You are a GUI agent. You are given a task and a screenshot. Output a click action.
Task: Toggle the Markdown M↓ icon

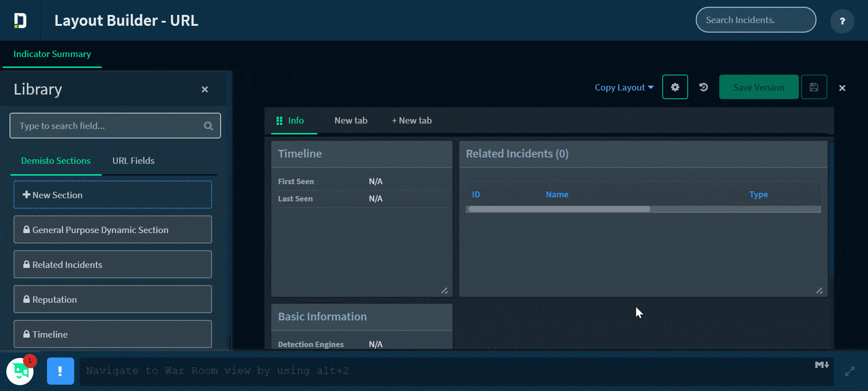pyautogui.click(x=821, y=365)
